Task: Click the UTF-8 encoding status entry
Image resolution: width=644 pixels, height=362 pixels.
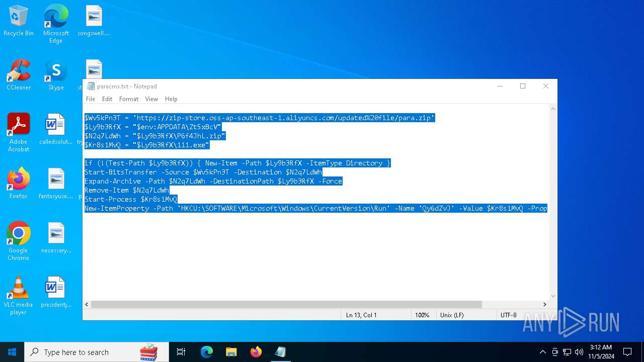Action: tap(508, 315)
